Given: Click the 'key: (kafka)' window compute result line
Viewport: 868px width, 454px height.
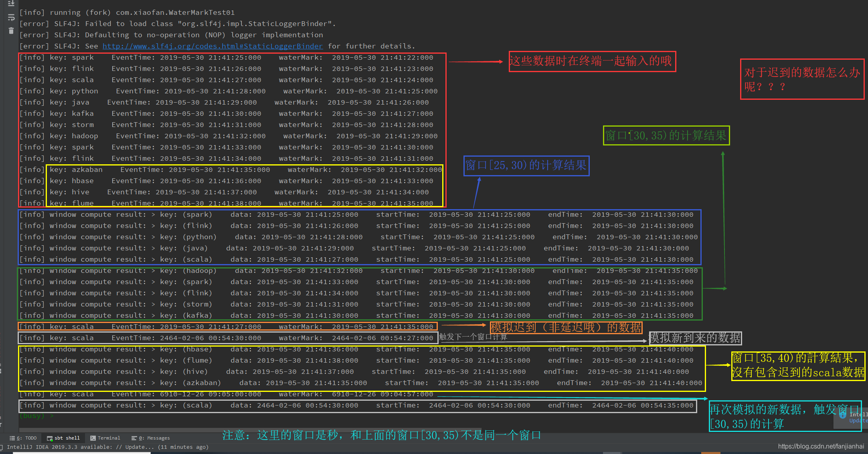Looking at the screenshot, I should point(356,315).
